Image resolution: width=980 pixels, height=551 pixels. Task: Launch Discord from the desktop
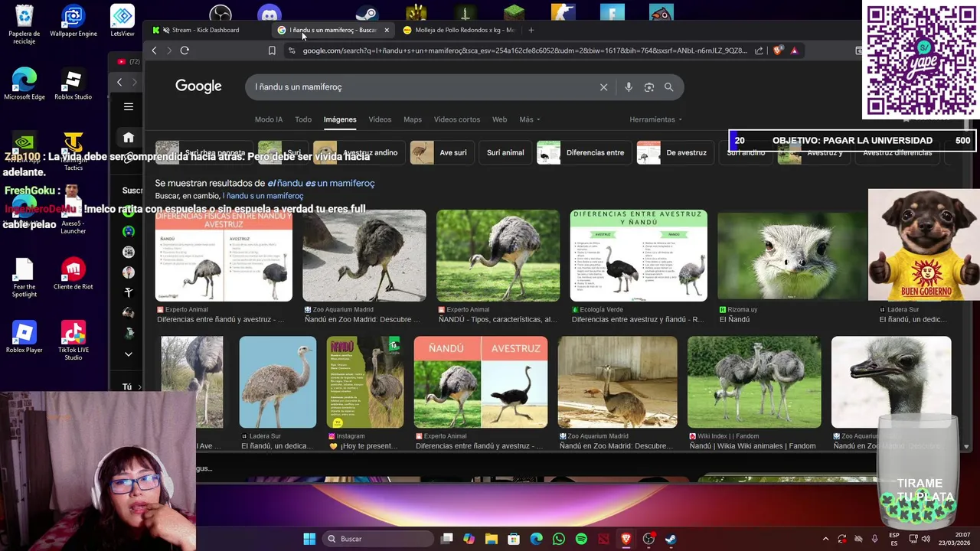click(269, 13)
